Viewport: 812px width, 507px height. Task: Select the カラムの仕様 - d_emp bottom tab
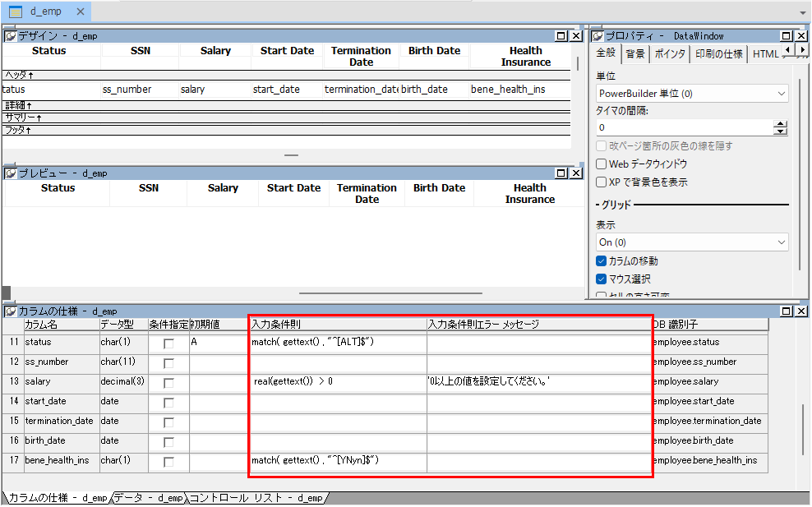click(x=58, y=498)
